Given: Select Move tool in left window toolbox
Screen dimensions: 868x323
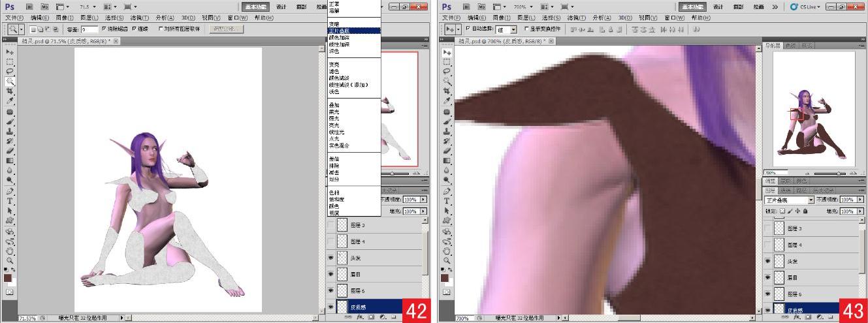Looking at the screenshot, I should pos(10,52).
